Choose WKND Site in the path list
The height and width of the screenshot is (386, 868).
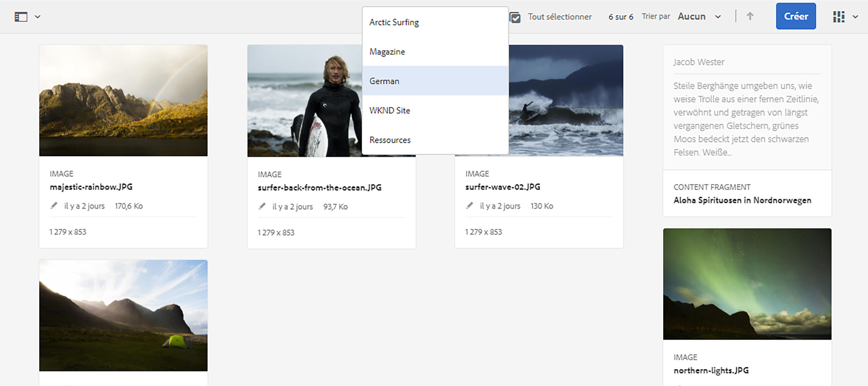389,110
